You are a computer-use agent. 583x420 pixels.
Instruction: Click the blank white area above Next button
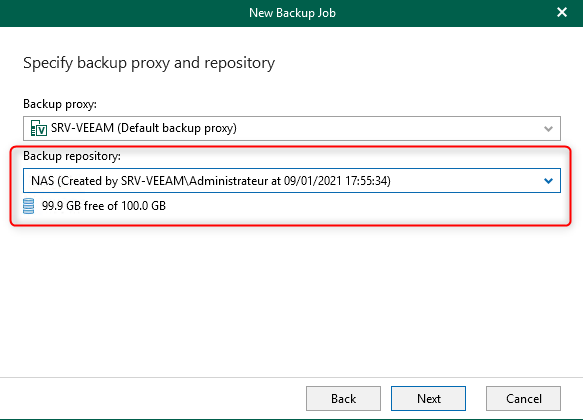coord(428,305)
